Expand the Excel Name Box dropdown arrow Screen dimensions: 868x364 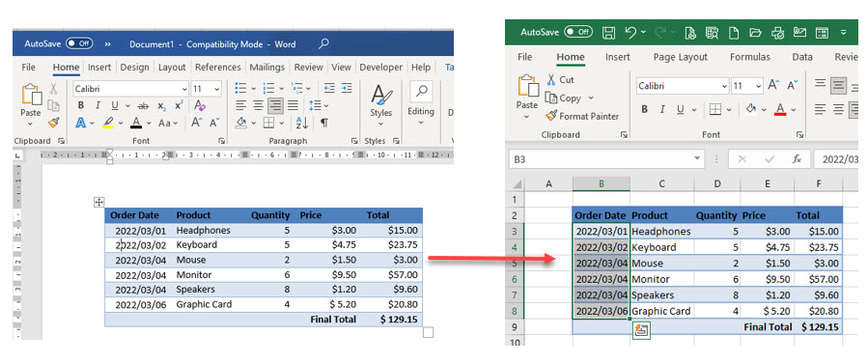696,159
